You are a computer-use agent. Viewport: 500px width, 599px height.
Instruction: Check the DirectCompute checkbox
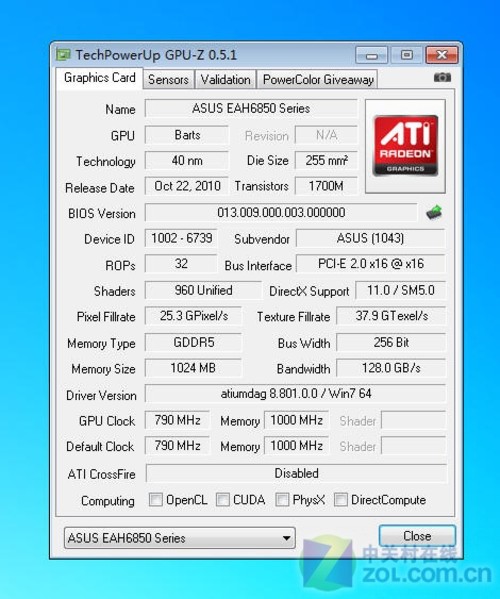(341, 499)
